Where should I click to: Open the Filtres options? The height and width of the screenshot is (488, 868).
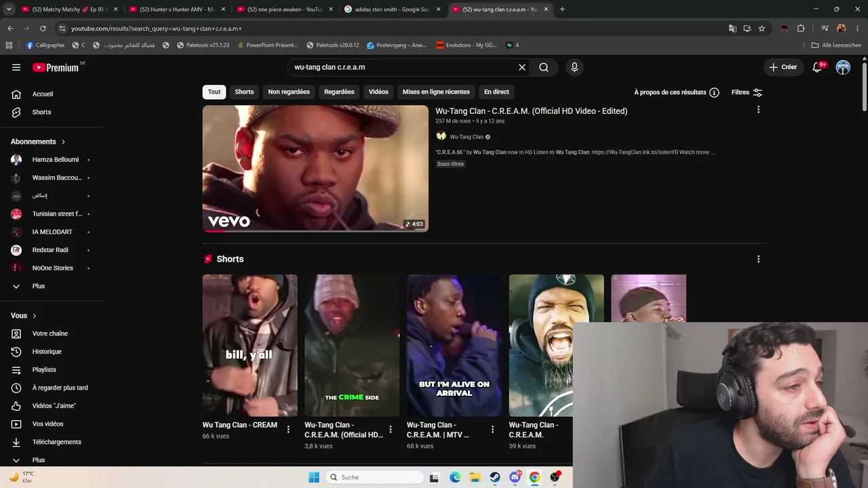coord(747,92)
